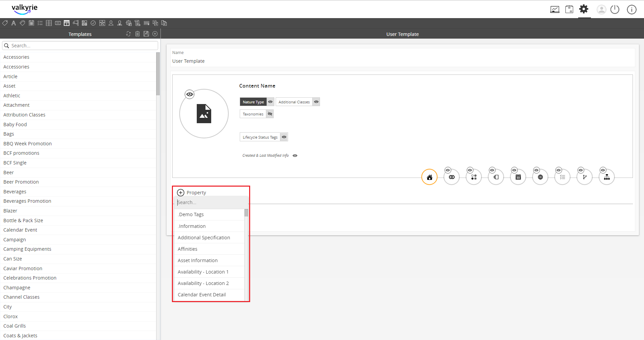Select the four-dots variants tab circle

tap(474, 177)
